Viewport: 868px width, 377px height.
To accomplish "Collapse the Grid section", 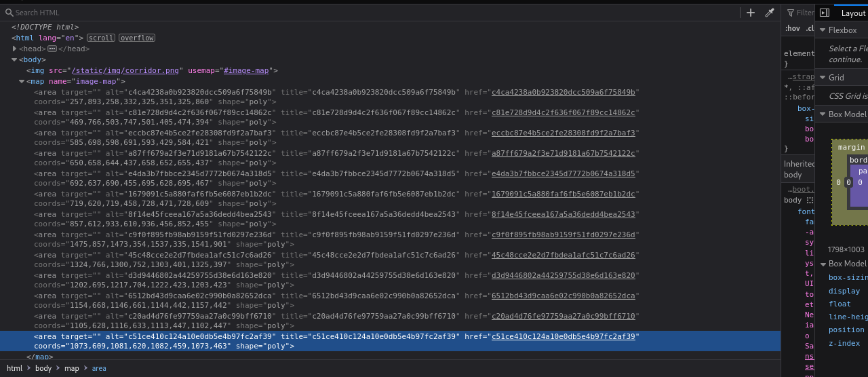I will (822, 78).
